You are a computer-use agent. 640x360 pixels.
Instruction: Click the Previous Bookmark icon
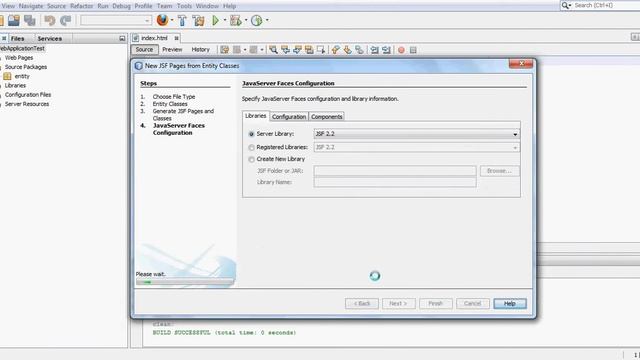click(x=336, y=50)
